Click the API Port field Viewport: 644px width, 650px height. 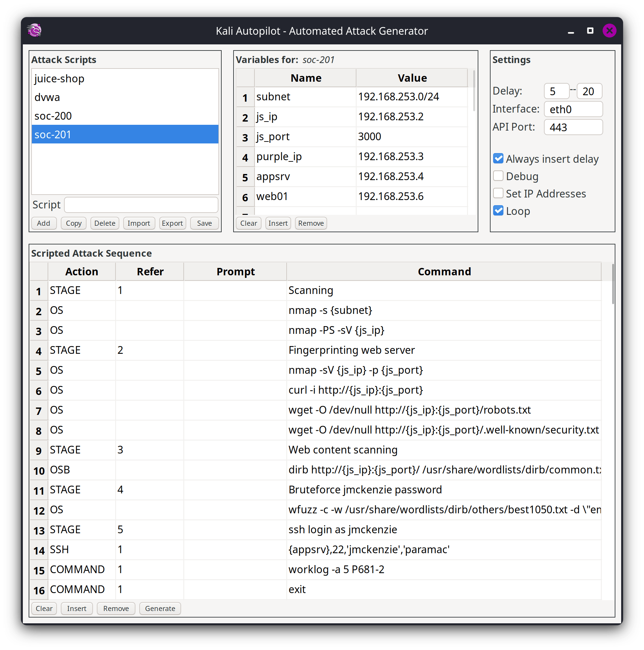point(573,127)
